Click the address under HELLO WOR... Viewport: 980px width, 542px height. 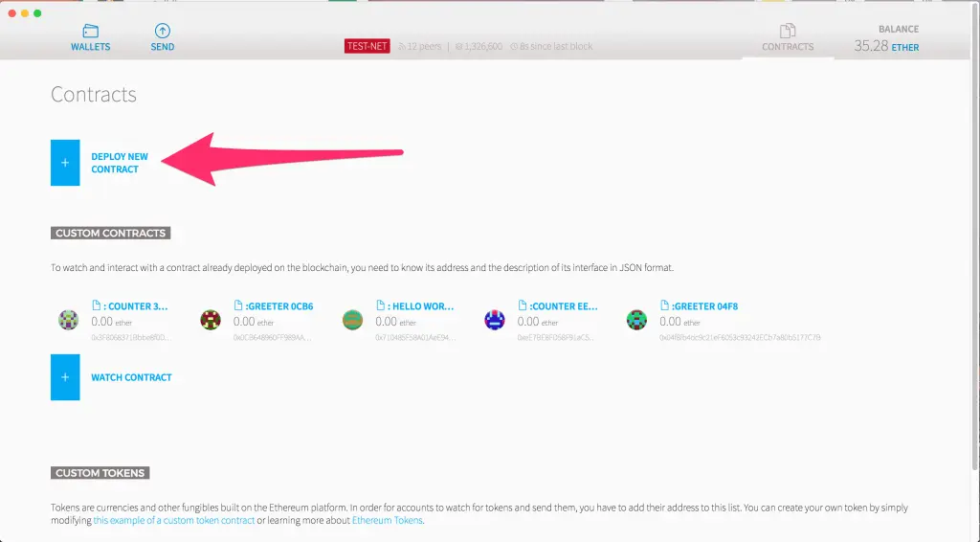(415, 338)
